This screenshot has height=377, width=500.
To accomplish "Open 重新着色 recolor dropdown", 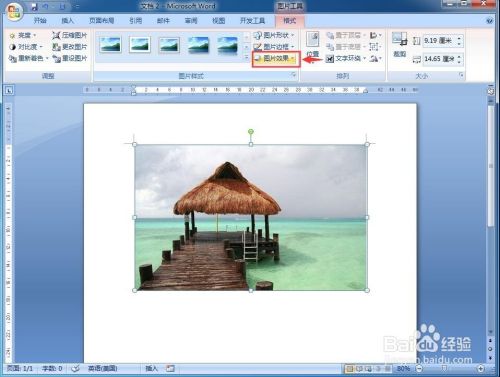I will [x=29, y=58].
